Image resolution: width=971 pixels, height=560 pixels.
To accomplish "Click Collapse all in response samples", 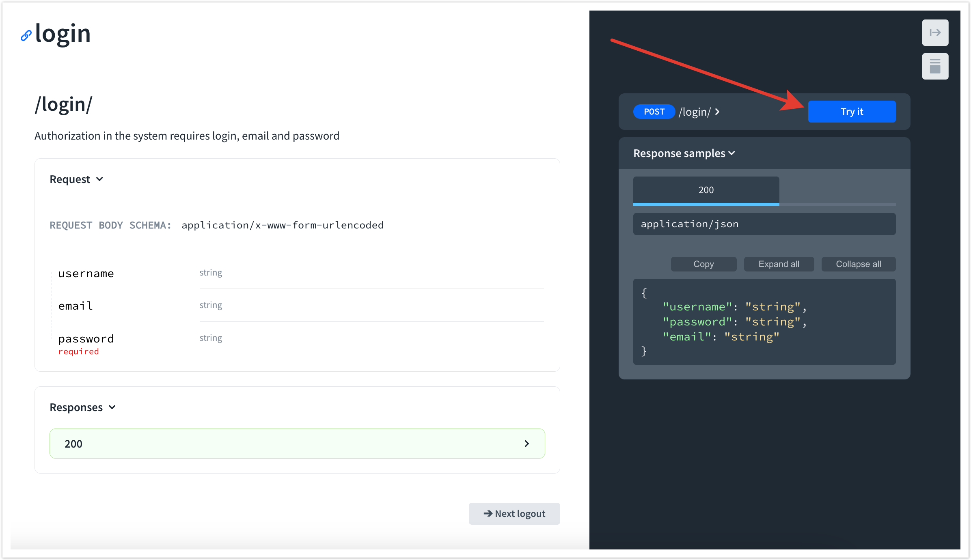I will tap(858, 264).
